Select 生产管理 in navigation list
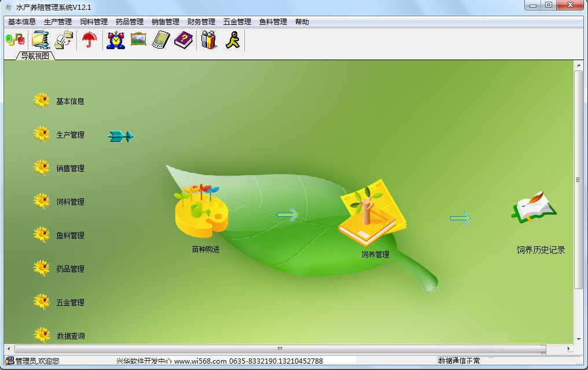588x370 pixels. coord(70,135)
